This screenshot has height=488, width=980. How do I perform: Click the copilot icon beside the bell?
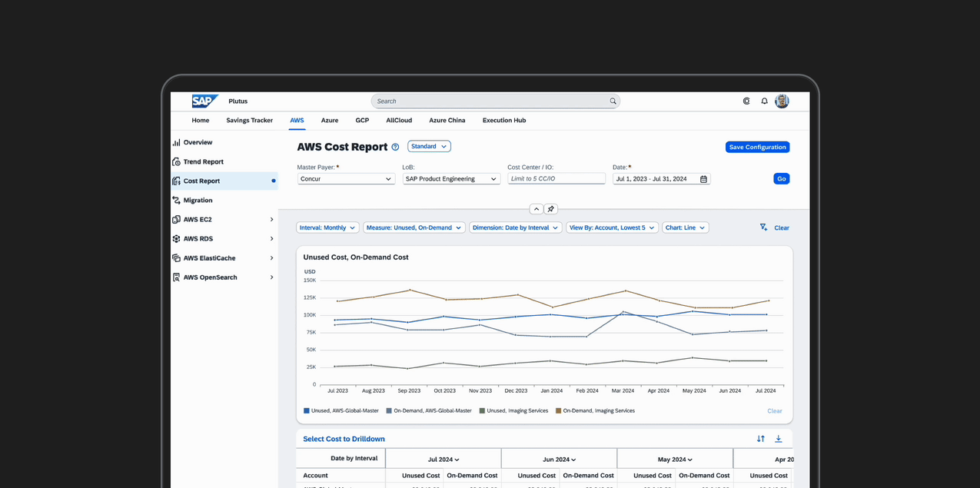[x=746, y=101]
